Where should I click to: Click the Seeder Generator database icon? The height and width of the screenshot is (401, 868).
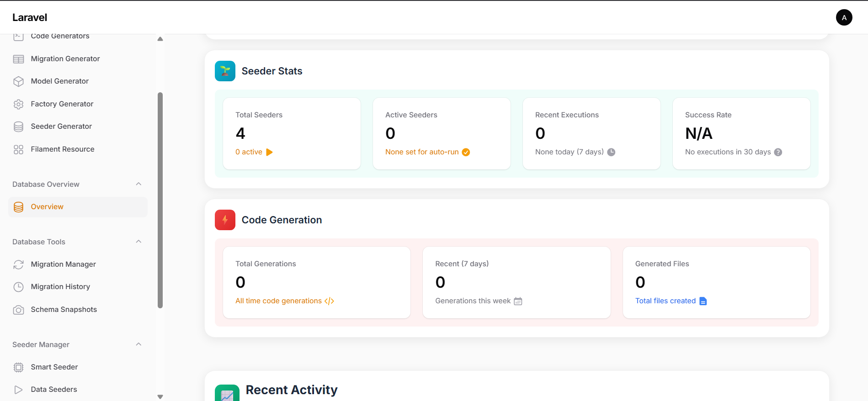click(18, 127)
